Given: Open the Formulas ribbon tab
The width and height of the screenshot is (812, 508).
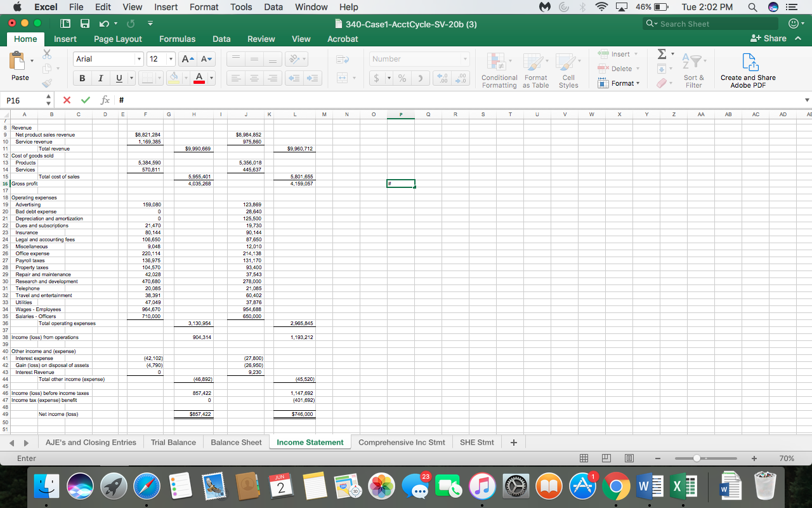Looking at the screenshot, I should click(177, 39).
